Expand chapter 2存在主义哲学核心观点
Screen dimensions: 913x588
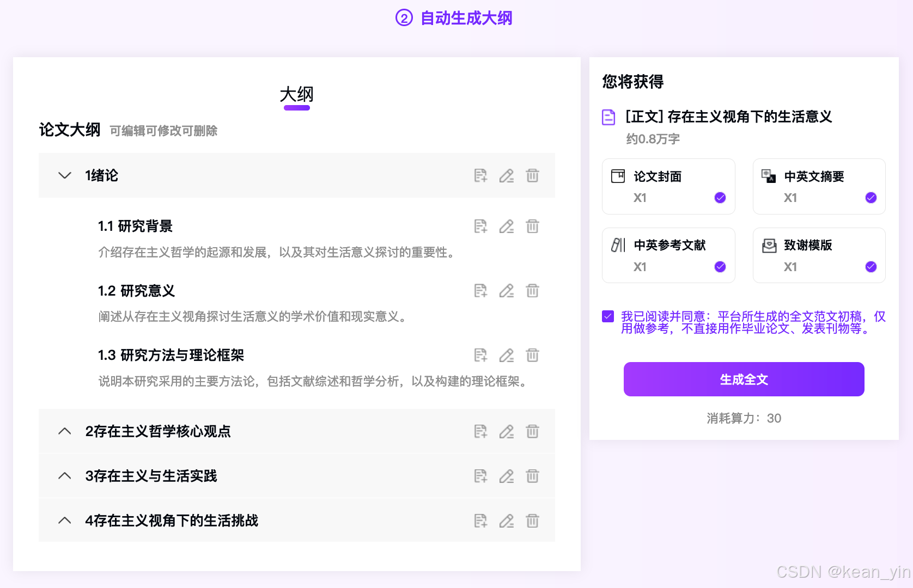[x=65, y=432]
